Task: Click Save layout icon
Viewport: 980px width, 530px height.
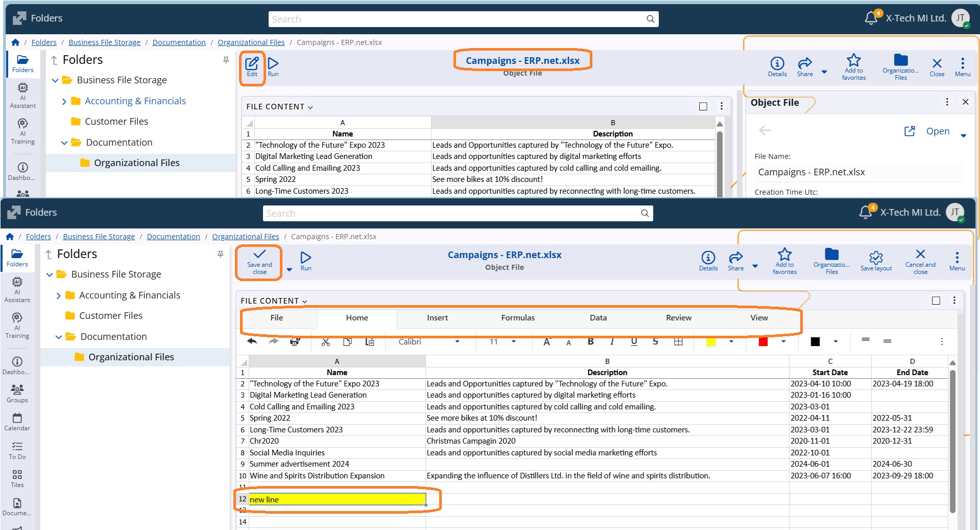Action: (x=876, y=257)
